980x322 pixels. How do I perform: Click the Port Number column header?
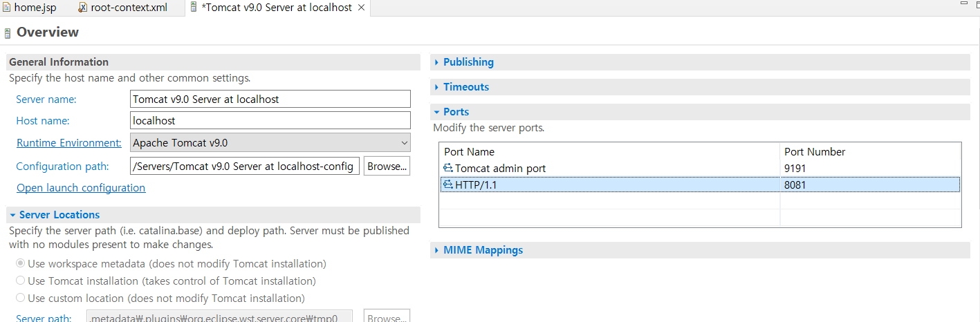(870, 151)
